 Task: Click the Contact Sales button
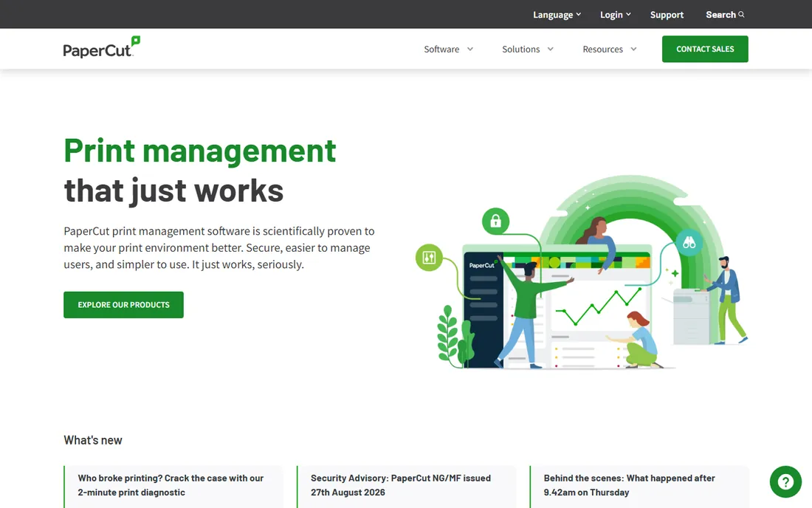705,49
